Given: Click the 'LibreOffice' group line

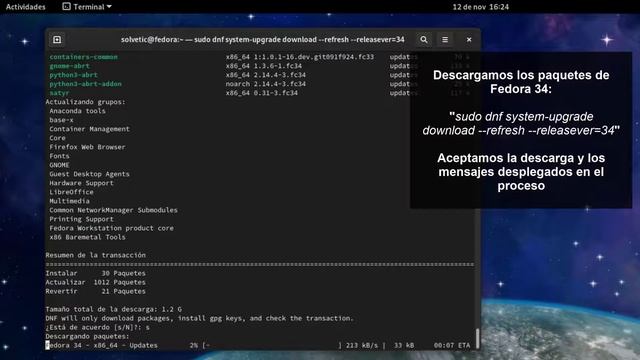Looking at the screenshot, I should click(71, 192).
